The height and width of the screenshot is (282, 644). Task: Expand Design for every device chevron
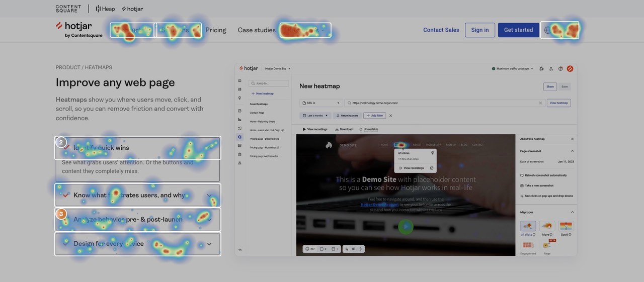(x=209, y=244)
